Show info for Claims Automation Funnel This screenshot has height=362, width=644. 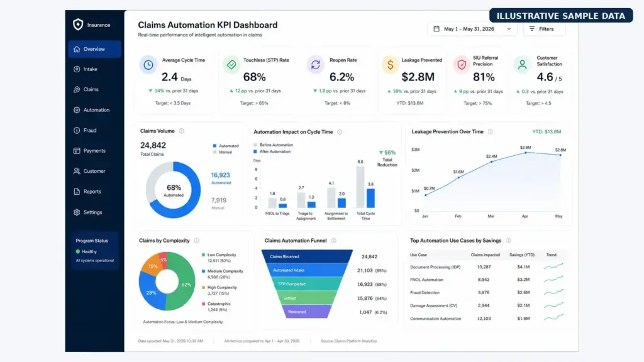coord(333,241)
